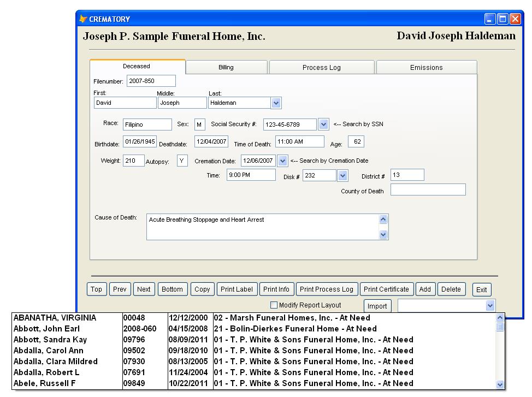Click the Middle name field
The height and width of the screenshot is (397, 532).
click(x=182, y=103)
